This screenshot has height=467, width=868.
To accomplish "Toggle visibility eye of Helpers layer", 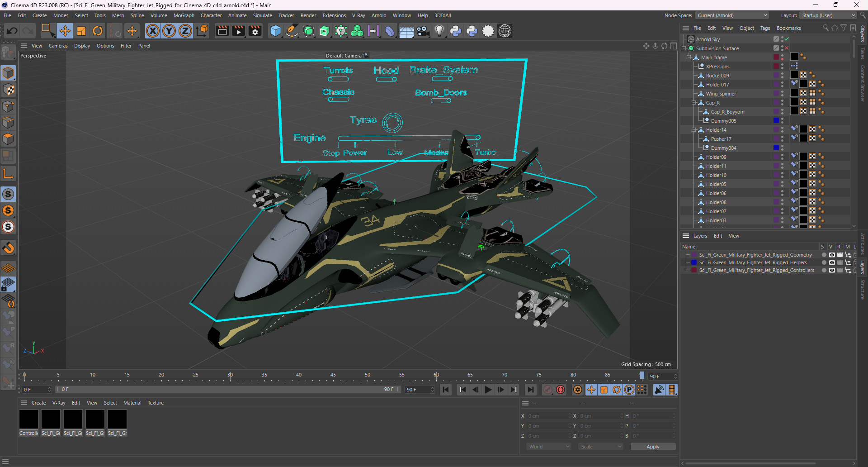I will [x=832, y=262].
